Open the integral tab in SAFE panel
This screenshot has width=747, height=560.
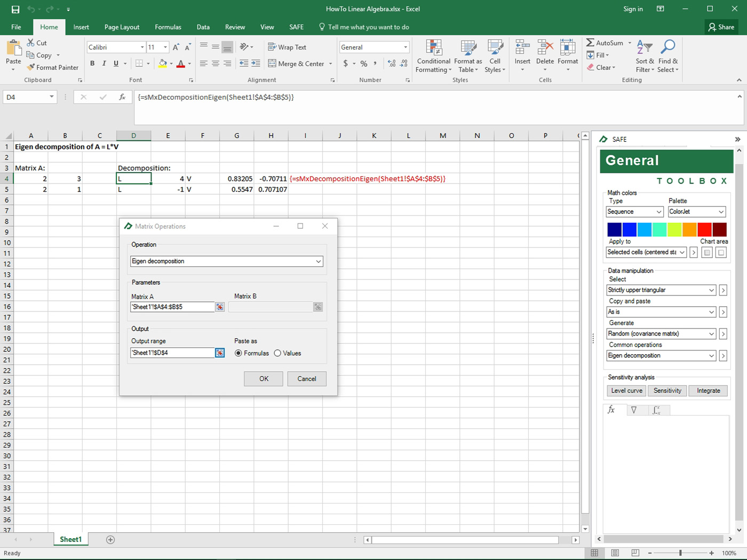(x=657, y=410)
